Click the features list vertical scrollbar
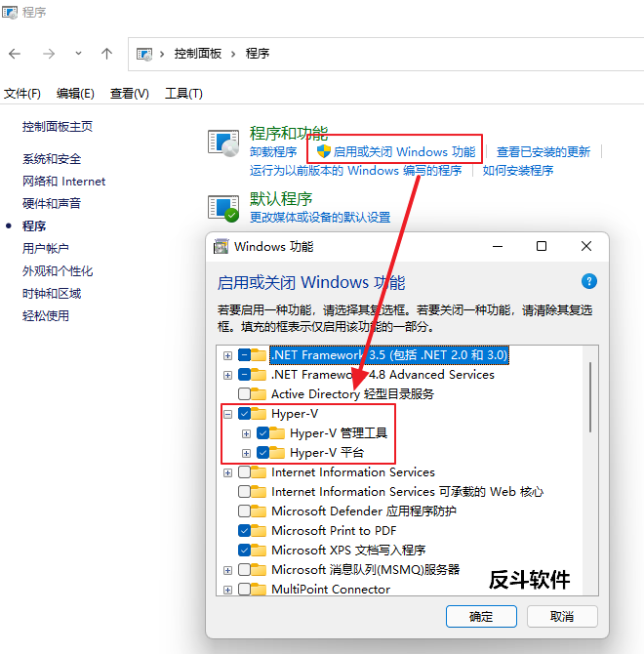 (x=590, y=397)
